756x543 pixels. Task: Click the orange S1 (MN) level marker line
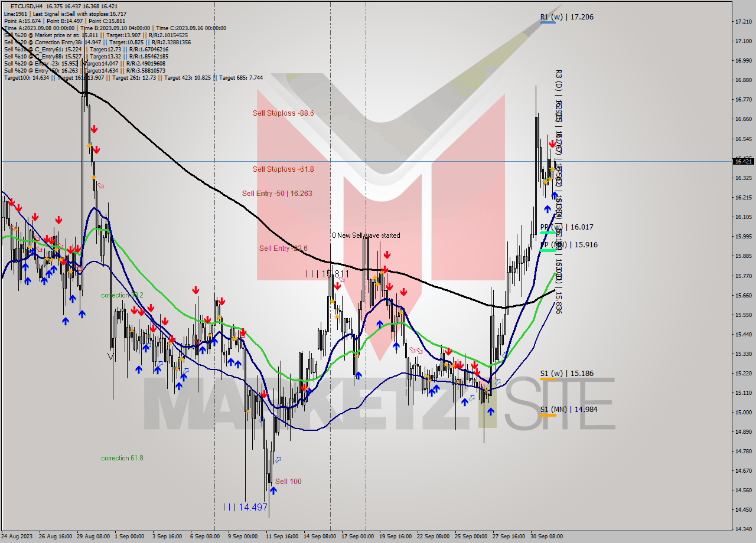coord(548,415)
